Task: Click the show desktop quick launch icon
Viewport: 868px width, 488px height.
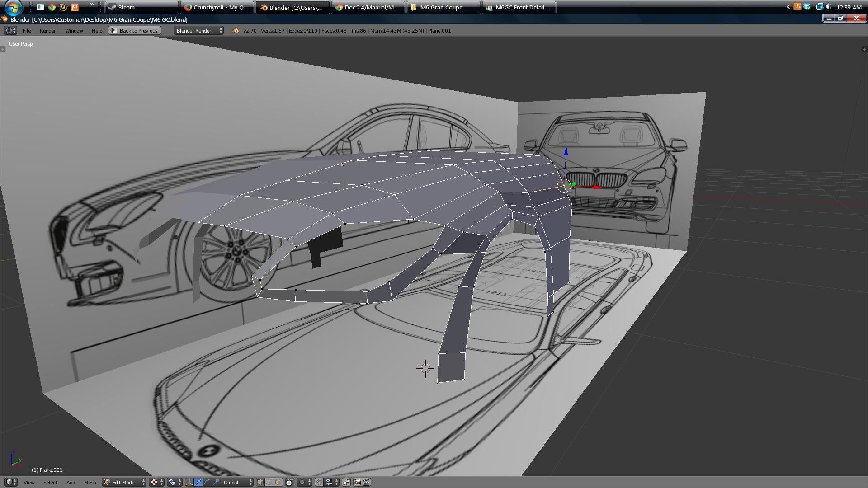Action: click(x=40, y=7)
